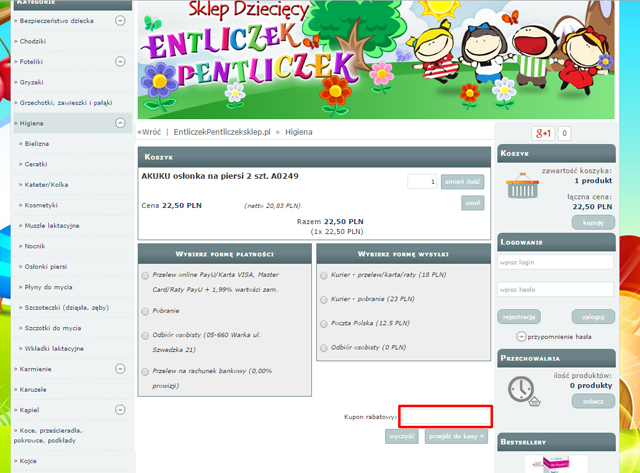Click the Wróć breadcrumb link
This screenshot has height=473, width=640.
pyautogui.click(x=150, y=132)
